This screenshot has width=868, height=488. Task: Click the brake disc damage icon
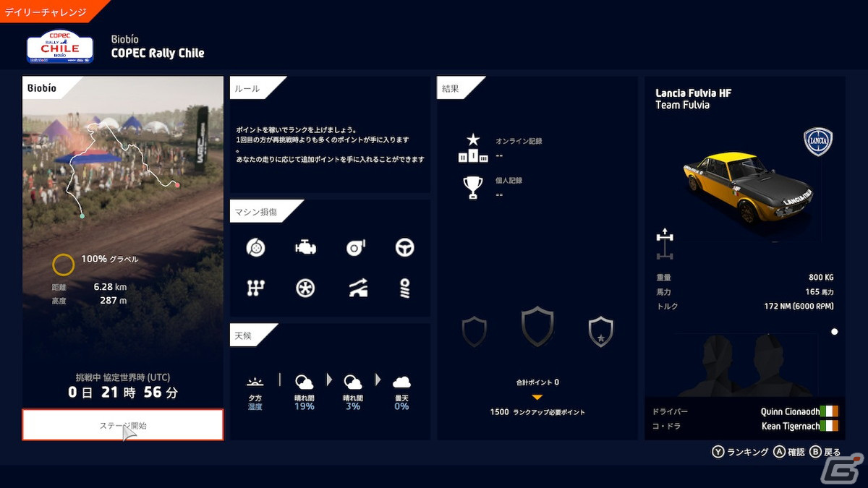click(255, 248)
